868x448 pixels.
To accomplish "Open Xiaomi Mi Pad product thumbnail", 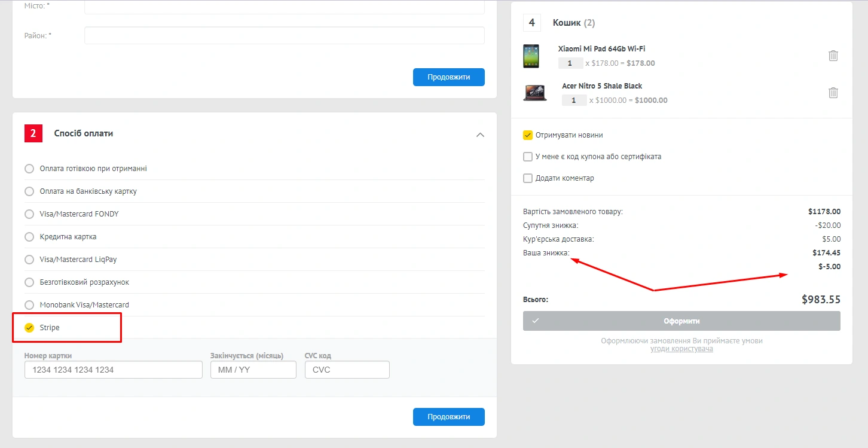I will pos(531,56).
